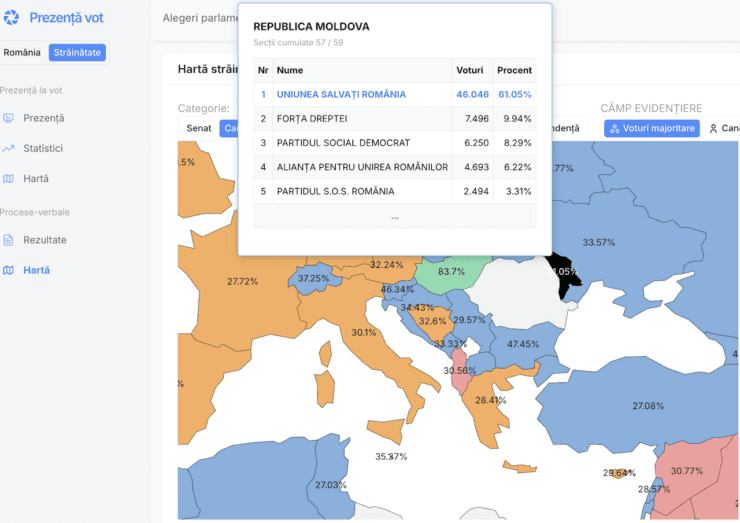This screenshot has height=523, width=740.
Task: Select the Străinătate toggle option
Action: point(77,52)
